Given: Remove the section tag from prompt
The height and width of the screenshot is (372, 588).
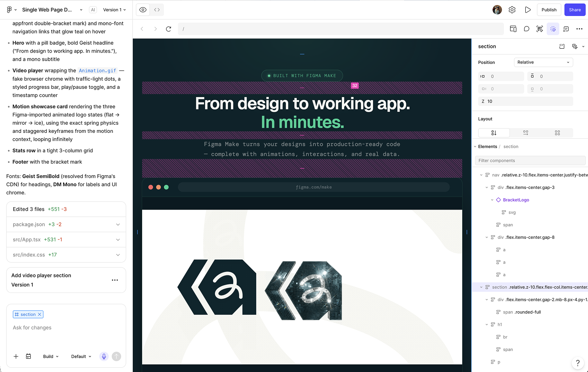Looking at the screenshot, I should pyautogui.click(x=39, y=314).
